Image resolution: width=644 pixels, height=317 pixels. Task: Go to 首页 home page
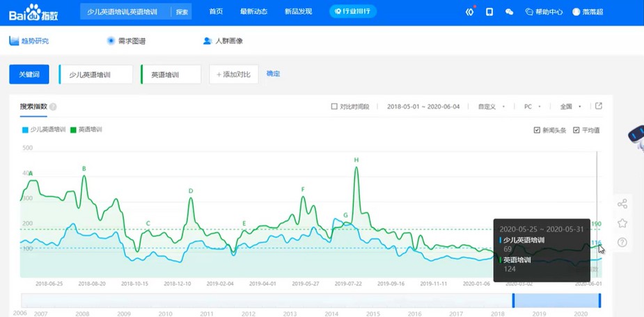coord(216,12)
